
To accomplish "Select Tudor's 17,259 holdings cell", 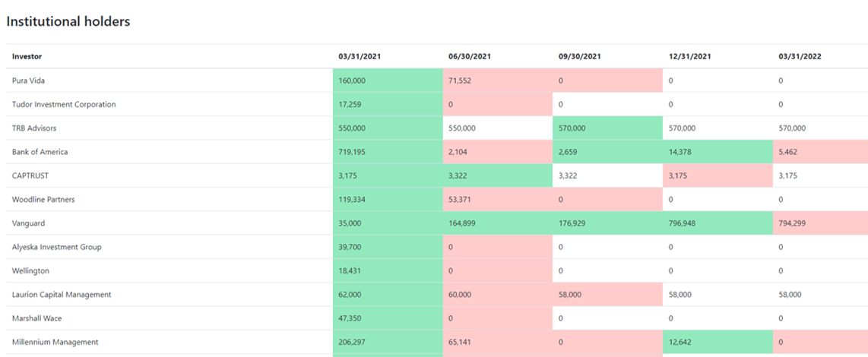I will tap(388, 104).
